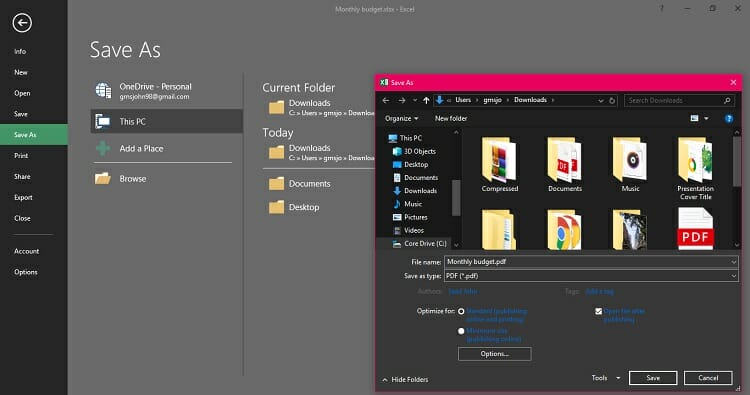The height and width of the screenshot is (395, 750).
Task: Select the red PDF file icon
Action: click(x=695, y=229)
